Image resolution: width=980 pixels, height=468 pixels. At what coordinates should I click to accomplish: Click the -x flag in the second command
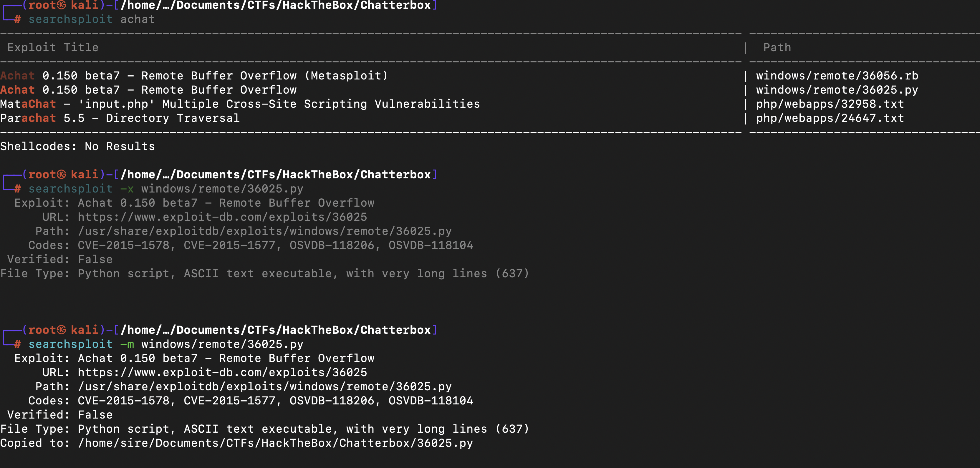(x=127, y=189)
